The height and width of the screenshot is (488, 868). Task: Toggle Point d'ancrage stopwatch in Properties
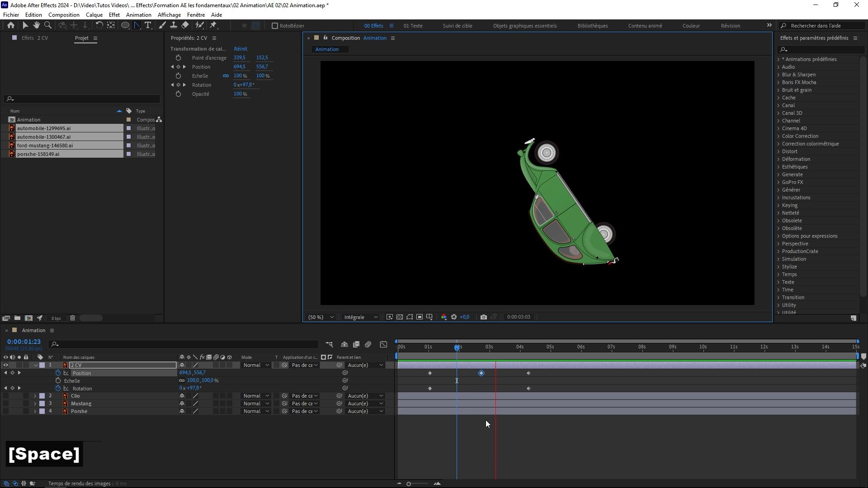(x=178, y=58)
